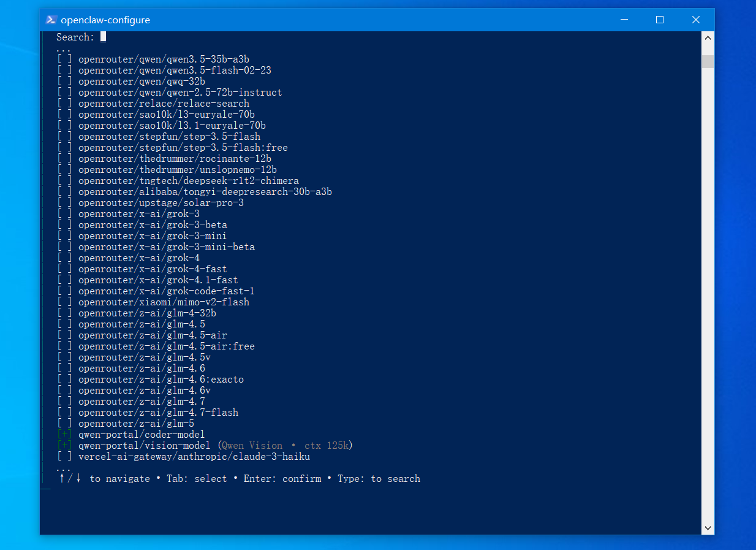Click the row openrouter/upstage/solar-pro-3

[x=150, y=203]
